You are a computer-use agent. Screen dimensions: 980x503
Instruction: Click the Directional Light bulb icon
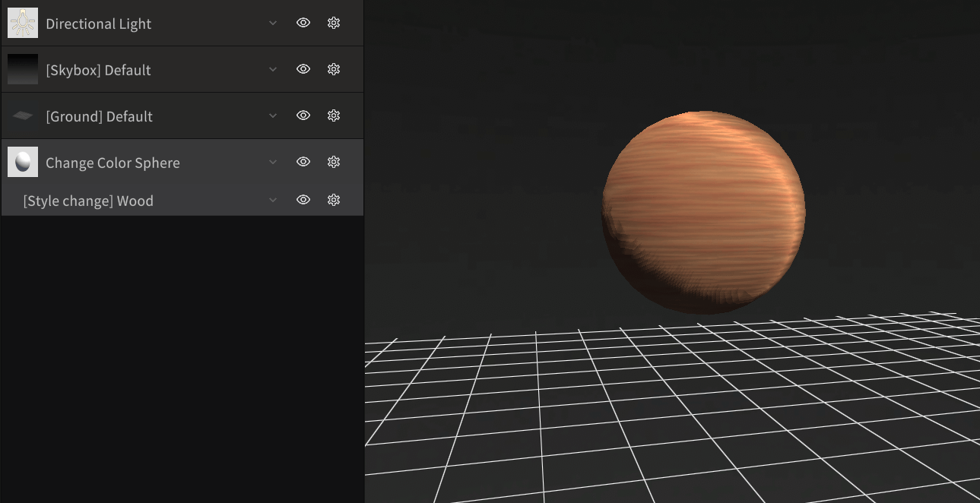[23, 23]
